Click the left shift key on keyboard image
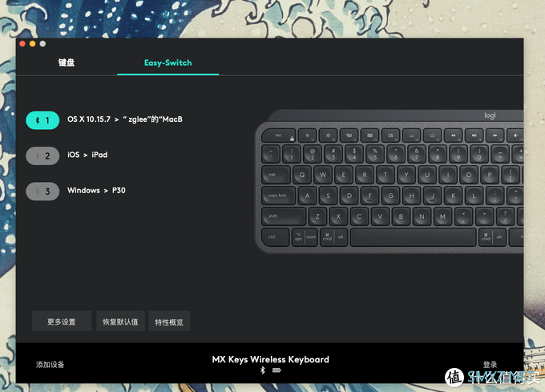Screen dimensions: 545x392 pyautogui.click(x=284, y=216)
